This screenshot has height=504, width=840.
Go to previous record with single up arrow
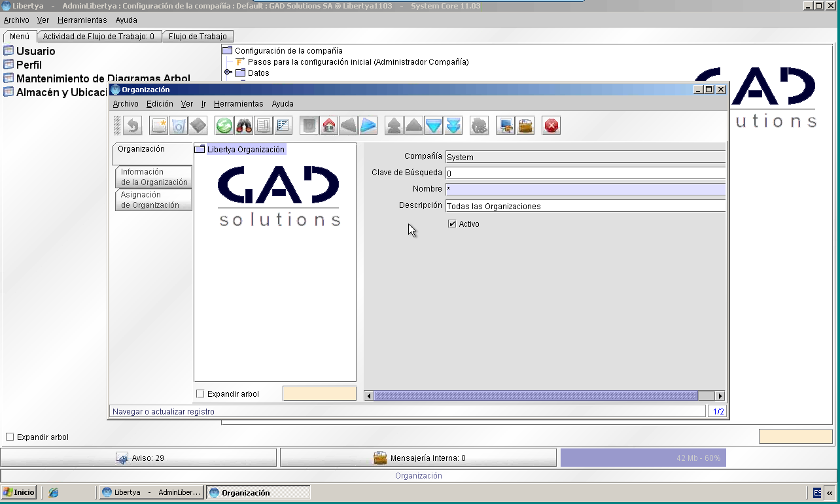[414, 125]
